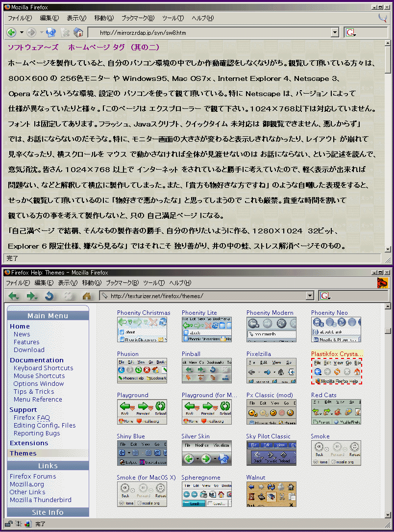394x532 pixels.
Task: Open the Phoenity Modern theme link
Action: click(x=270, y=313)
